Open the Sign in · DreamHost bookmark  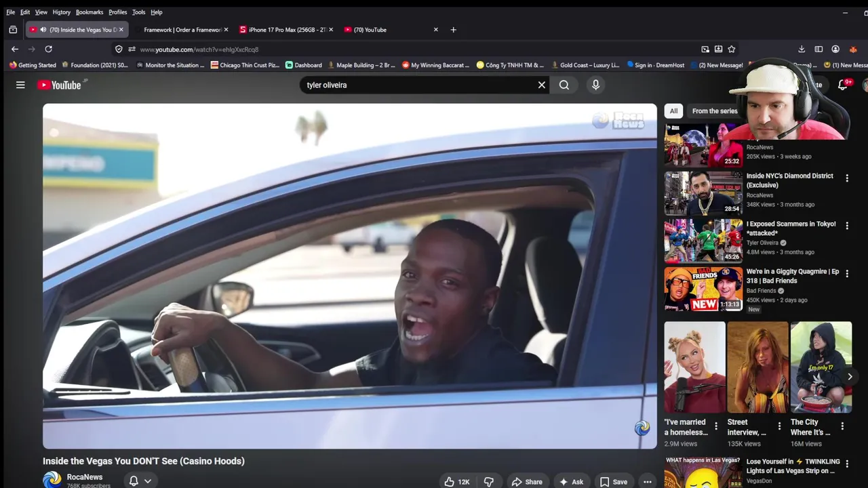(x=656, y=65)
